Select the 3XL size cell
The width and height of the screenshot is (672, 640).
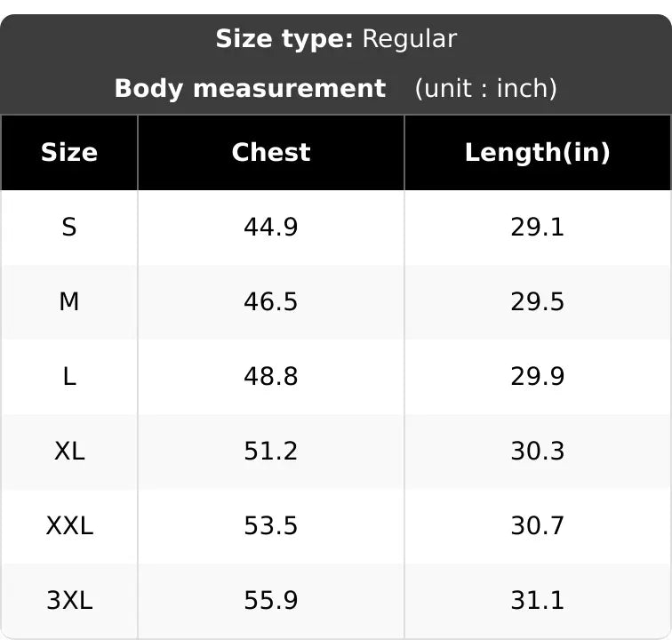[69, 600]
